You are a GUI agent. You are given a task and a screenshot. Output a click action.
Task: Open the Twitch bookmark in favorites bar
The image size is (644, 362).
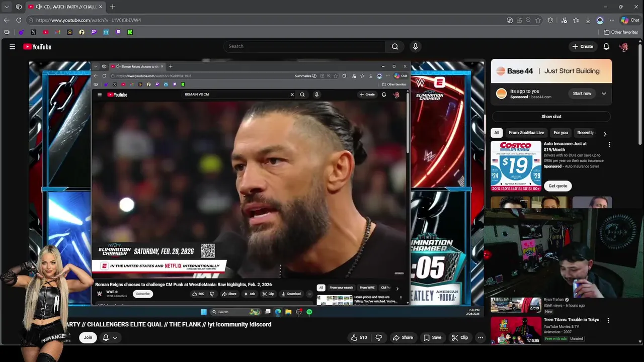pyautogui.click(x=118, y=32)
